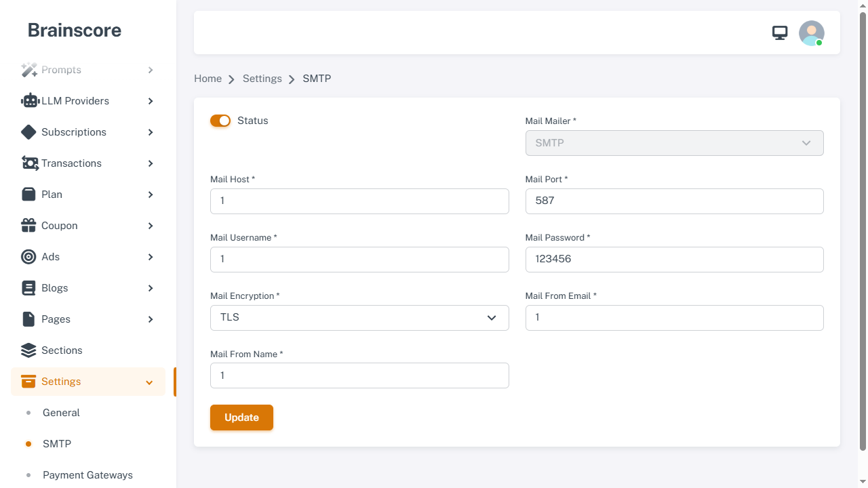Go to Home breadcrumb link
Screen dimensions: 868x488
208,79
